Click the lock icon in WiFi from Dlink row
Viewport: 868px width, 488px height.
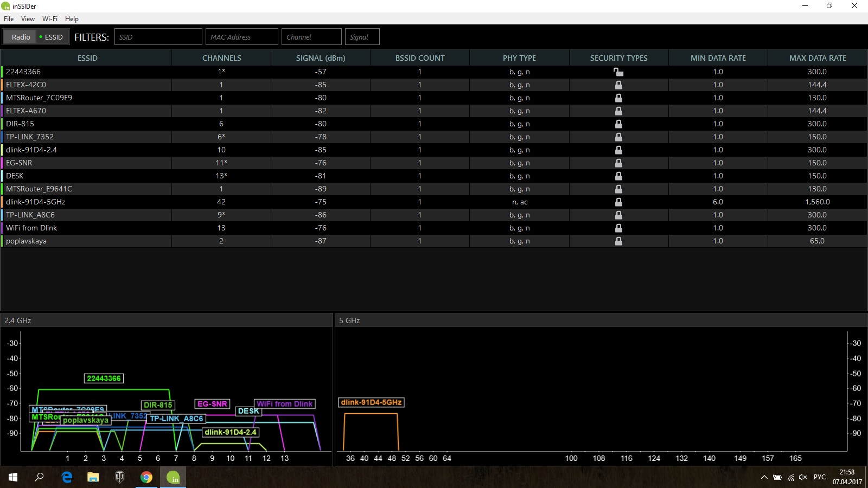coord(618,228)
